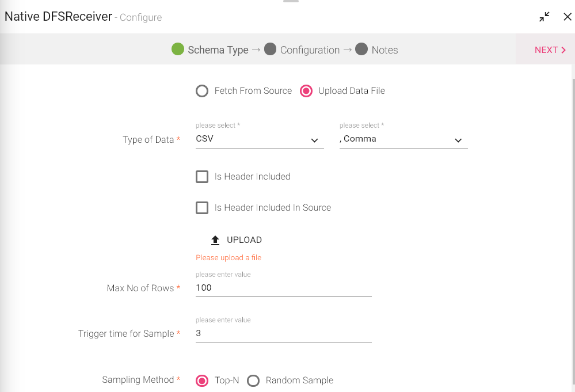Enable Is Header Included checkbox
The image size is (575, 392).
pos(202,177)
